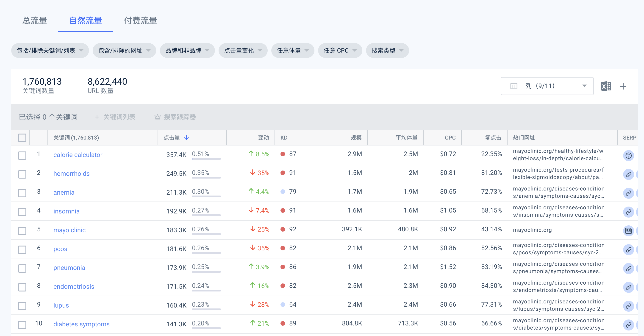Open the 包含/排除的网址 filter dropdown
The image size is (644, 336).
124,50
